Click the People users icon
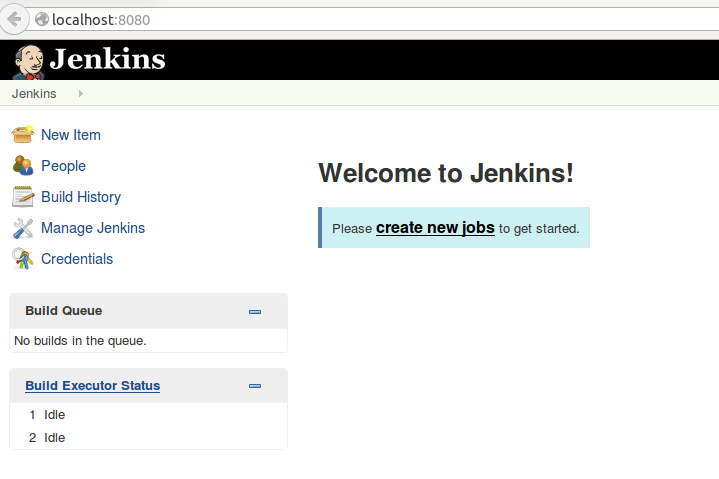This screenshot has width=719, height=479. click(x=23, y=165)
